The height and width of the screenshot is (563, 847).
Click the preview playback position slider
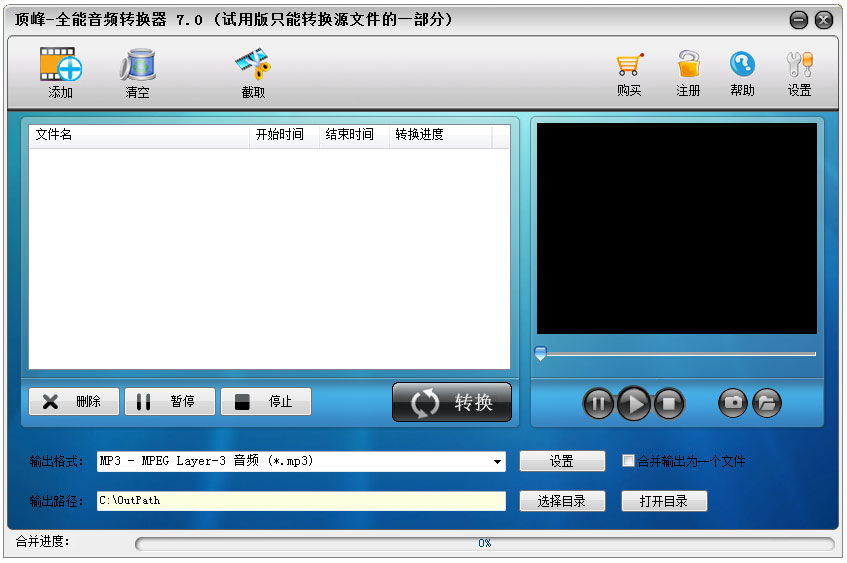coord(541,354)
